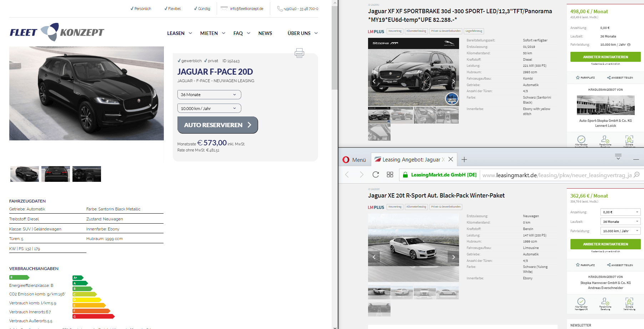Click Neuvertrag tag in Jaguar XF listing

(395, 31)
